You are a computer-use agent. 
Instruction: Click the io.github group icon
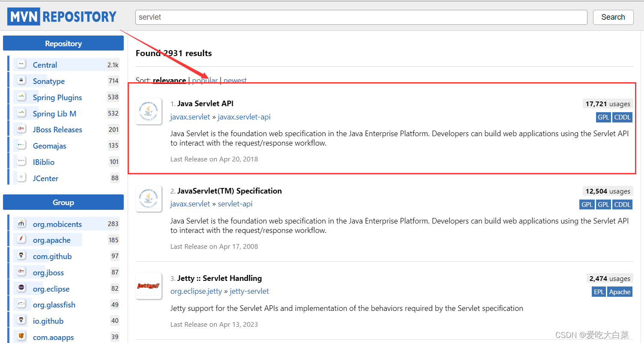tap(21, 320)
